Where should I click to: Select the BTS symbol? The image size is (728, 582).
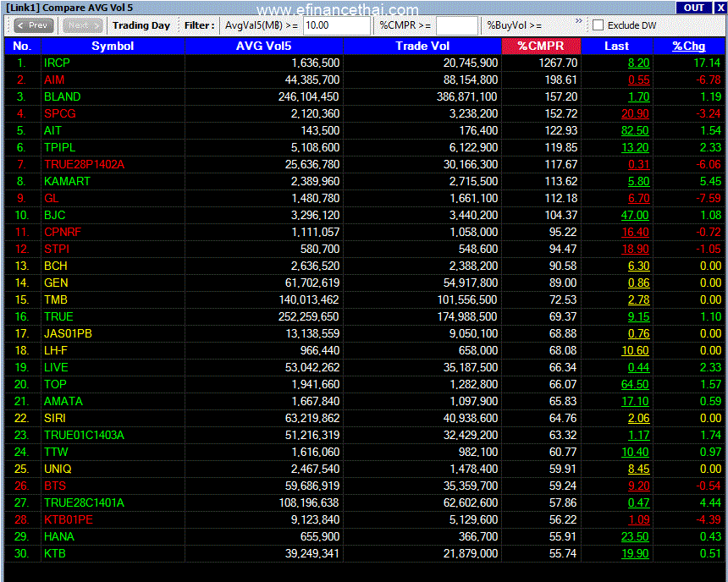pyautogui.click(x=55, y=486)
